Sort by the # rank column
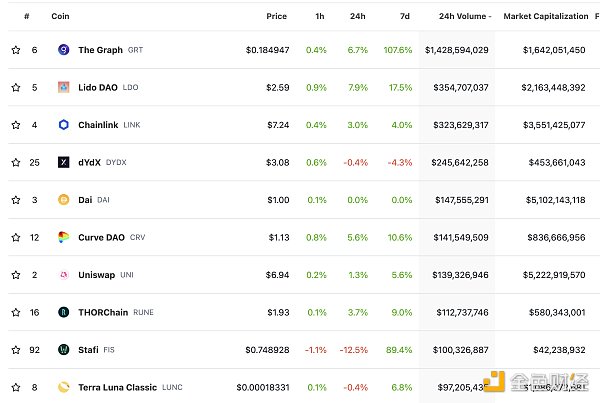Screen dimensions: 600x403 26,16
